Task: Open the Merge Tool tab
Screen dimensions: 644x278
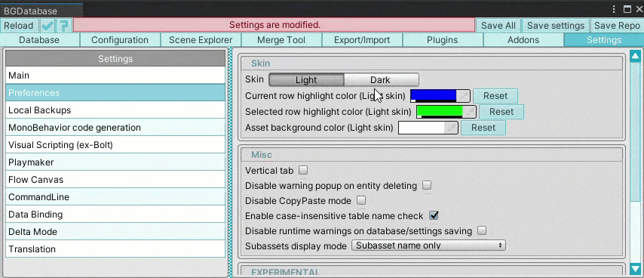Action: pos(281,40)
